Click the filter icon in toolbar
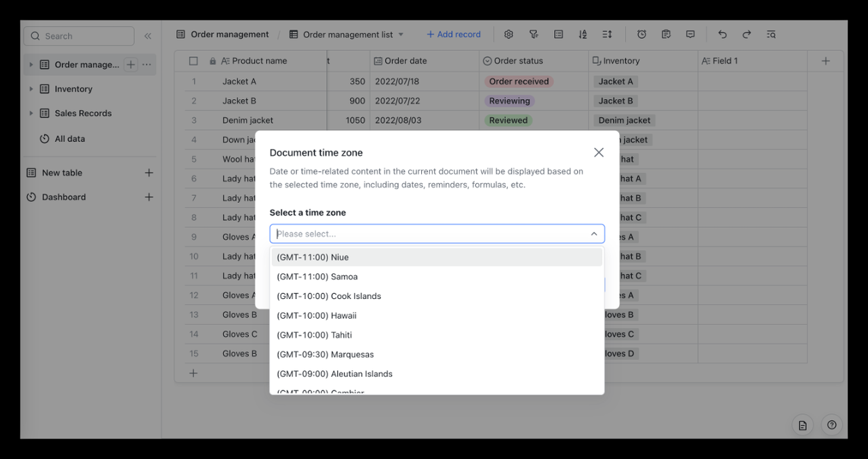The height and width of the screenshot is (459, 868). click(534, 35)
